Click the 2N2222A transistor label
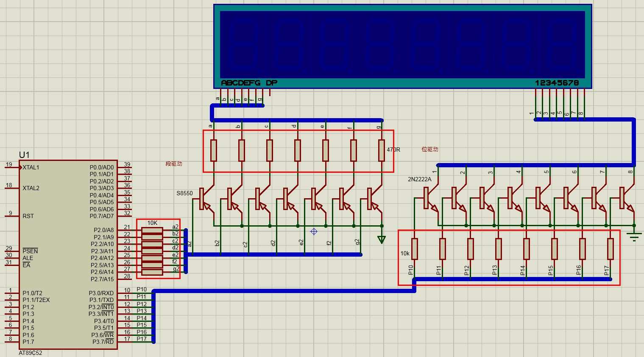The image size is (644, 357). (x=419, y=179)
